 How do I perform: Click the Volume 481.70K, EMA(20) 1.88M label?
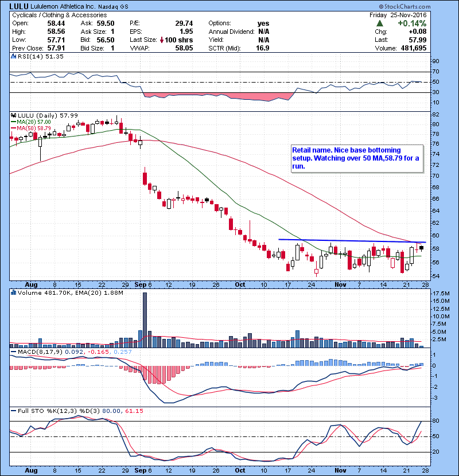coord(71,292)
